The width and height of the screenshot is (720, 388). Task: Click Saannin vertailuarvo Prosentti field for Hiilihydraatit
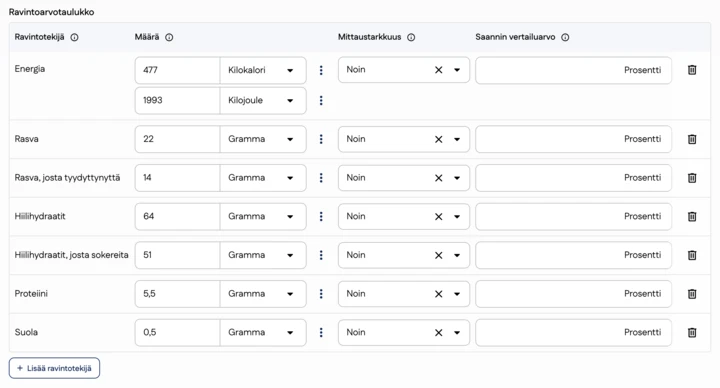tap(574, 216)
